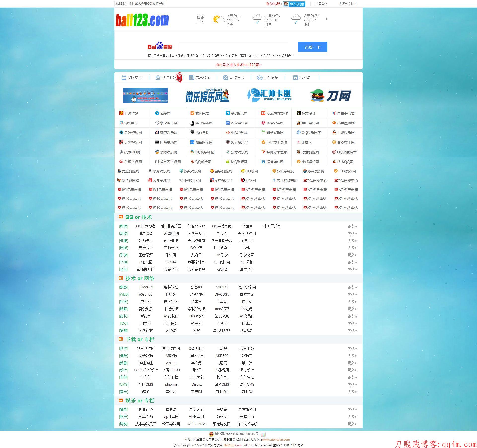Open the 我爱网 navigation item

click(x=302, y=78)
